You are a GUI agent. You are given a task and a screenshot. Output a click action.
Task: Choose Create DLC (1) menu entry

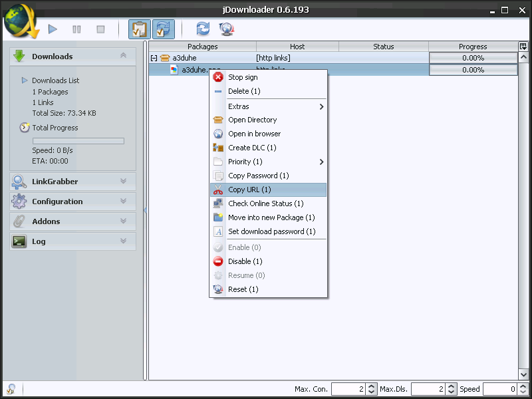[269, 148]
